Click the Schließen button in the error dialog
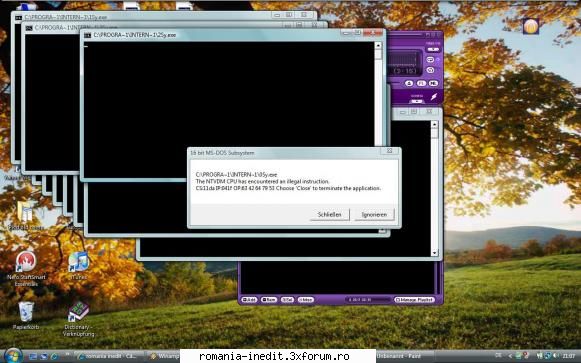The width and height of the screenshot is (581, 363). (x=329, y=214)
